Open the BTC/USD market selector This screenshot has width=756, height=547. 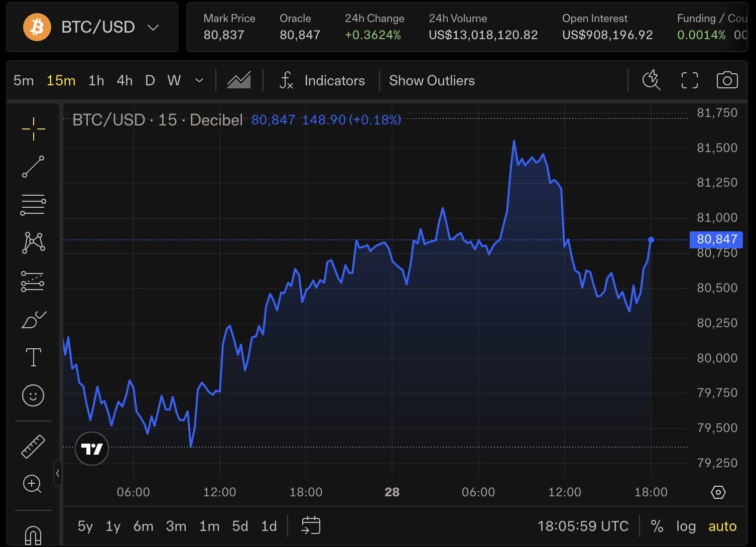tap(92, 27)
